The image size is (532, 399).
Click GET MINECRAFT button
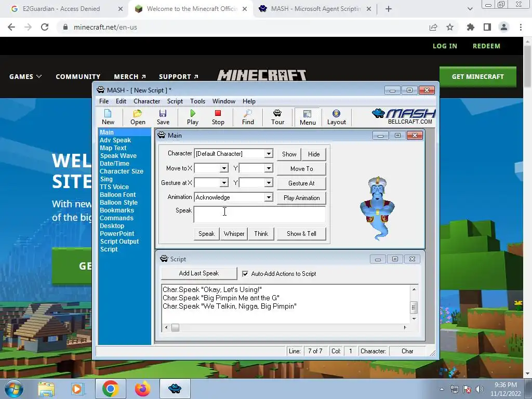coord(478,77)
